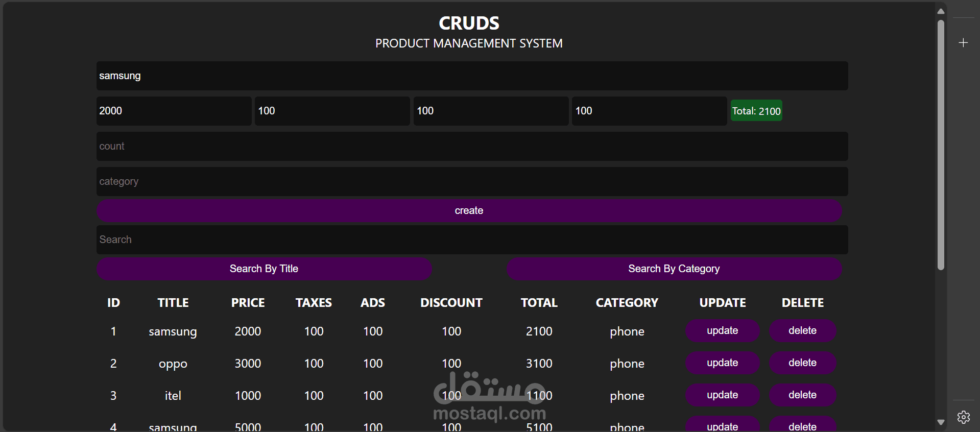Click the ID column header

pyautogui.click(x=113, y=303)
